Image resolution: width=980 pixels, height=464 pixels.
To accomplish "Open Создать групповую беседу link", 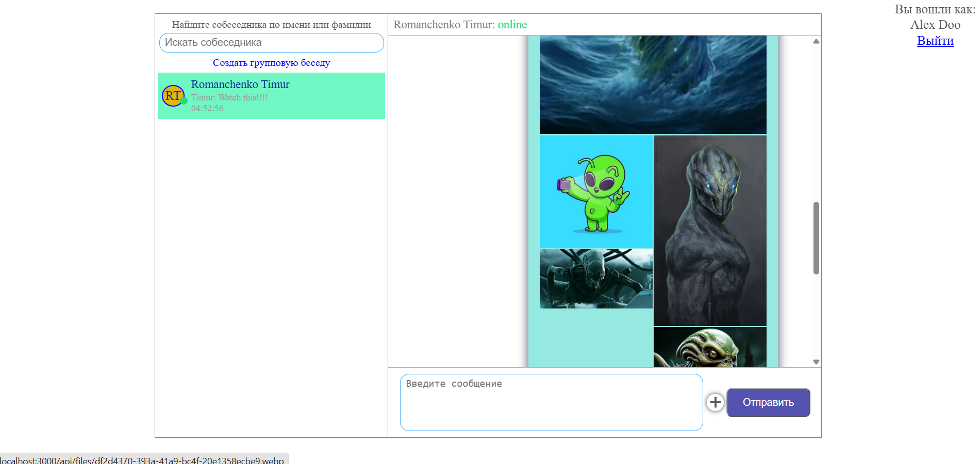I will pyautogui.click(x=271, y=63).
